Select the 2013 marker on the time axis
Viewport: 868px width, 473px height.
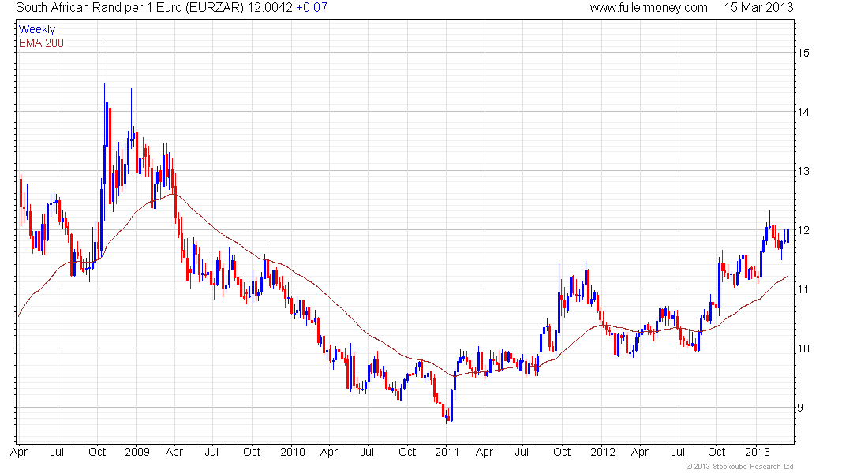pyautogui.click(x=758, y=453)
